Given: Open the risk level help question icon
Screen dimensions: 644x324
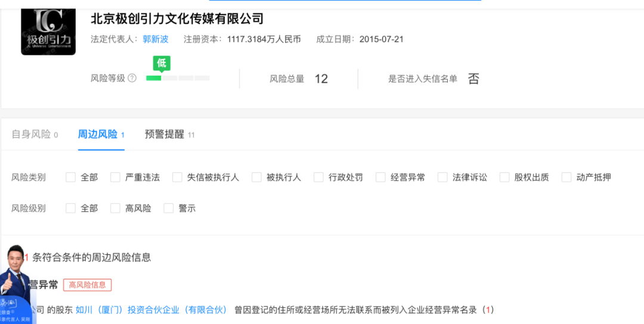Looking at the screenshot, I should tap(132, 78).
